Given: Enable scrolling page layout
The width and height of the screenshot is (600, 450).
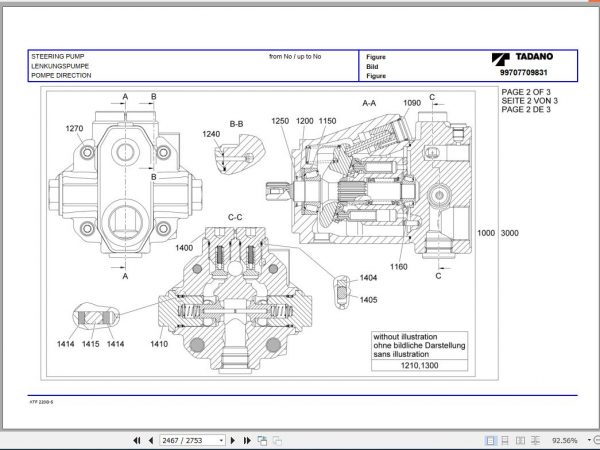Looking at the screenshot, I should [x=505, y=440].
